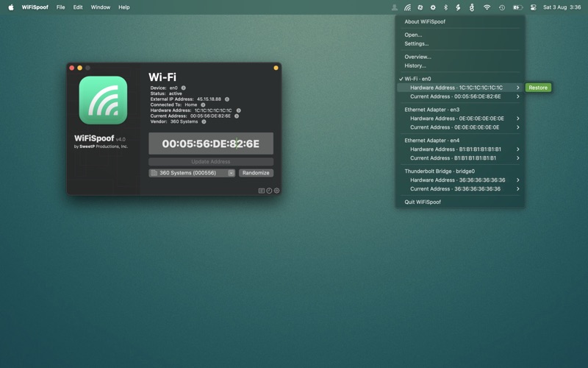Open the File menu

(x=60, y=7)
